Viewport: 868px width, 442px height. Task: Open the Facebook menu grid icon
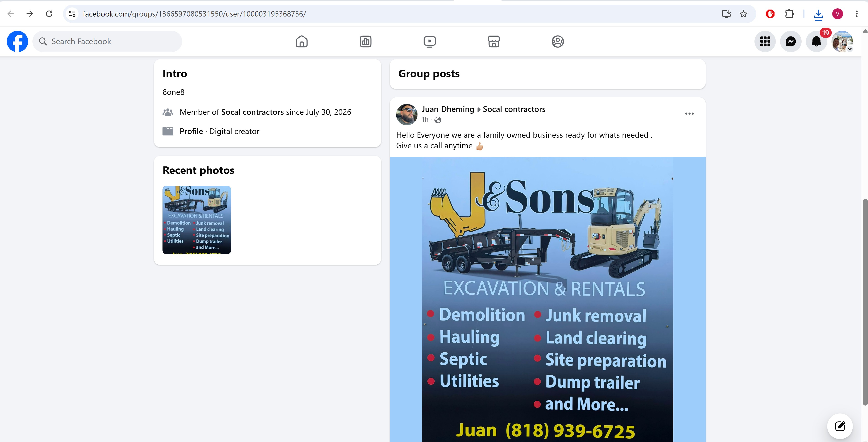pyautogui.click(x=765, y=41)
